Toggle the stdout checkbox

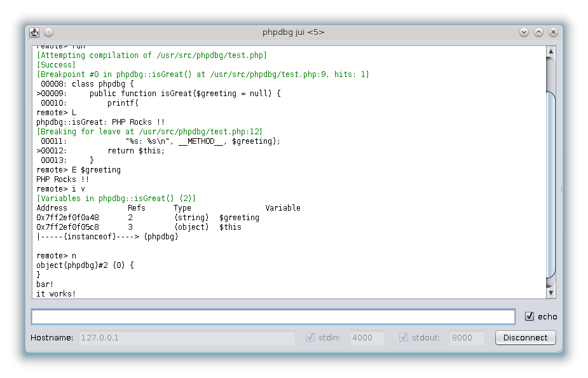[404, 337]
